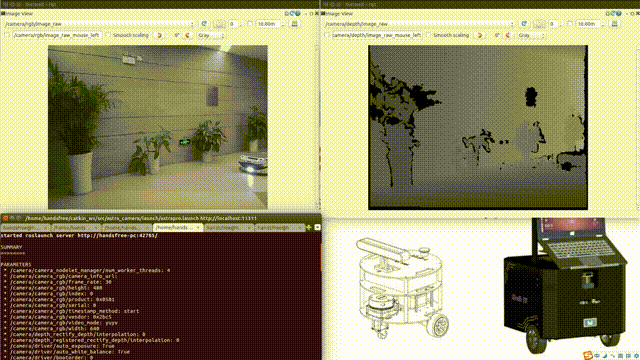Enable Smooth scaling in depth image view
Image resolution: width=640 pixels, height=360 pixels.
[428, 36]
